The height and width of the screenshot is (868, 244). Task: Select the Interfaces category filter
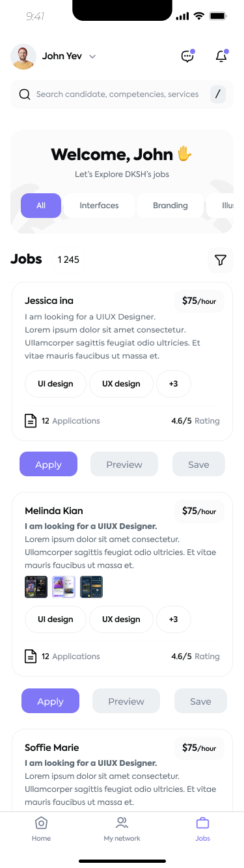click(x=100, y=206)
